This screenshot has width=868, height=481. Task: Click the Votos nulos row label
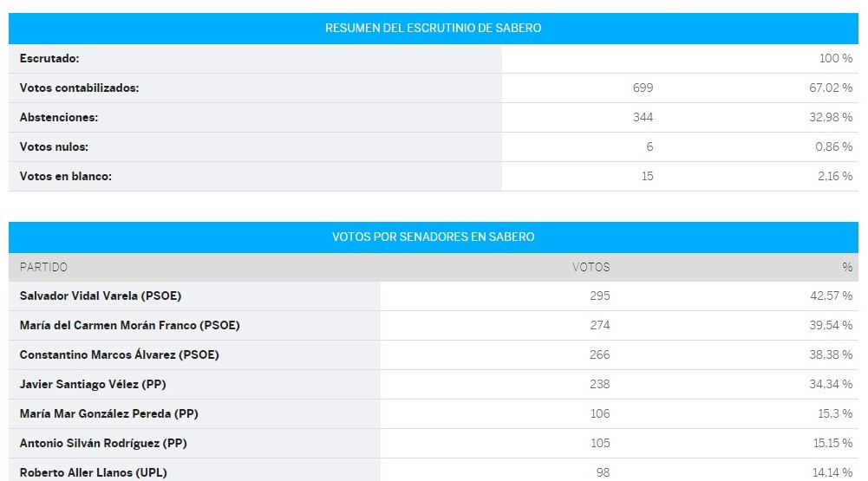(54, 146)
